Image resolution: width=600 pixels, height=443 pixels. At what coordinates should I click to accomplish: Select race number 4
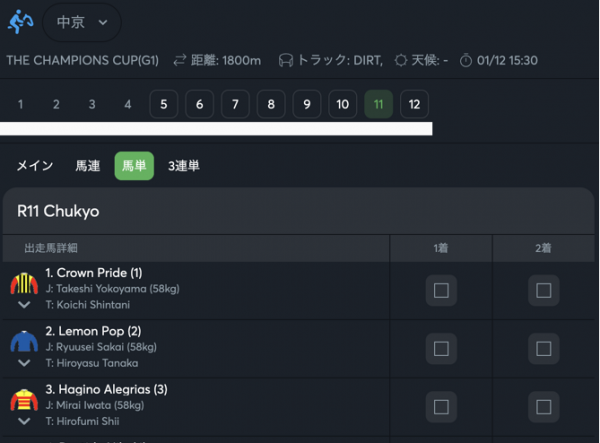128,104
